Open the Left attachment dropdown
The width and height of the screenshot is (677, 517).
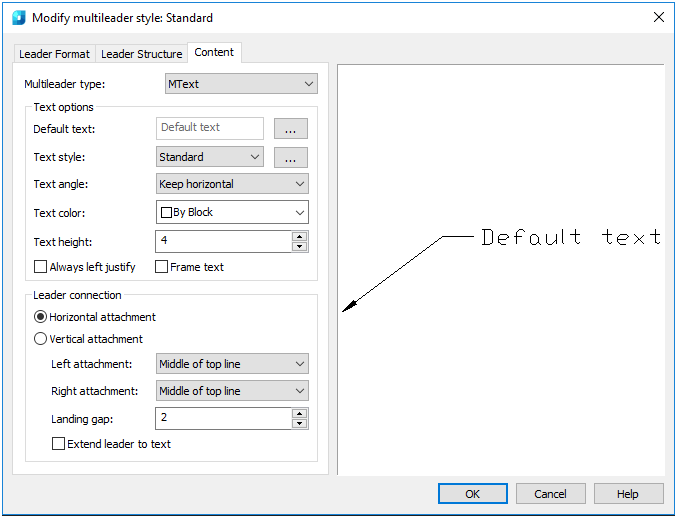(x=232, y=364)
